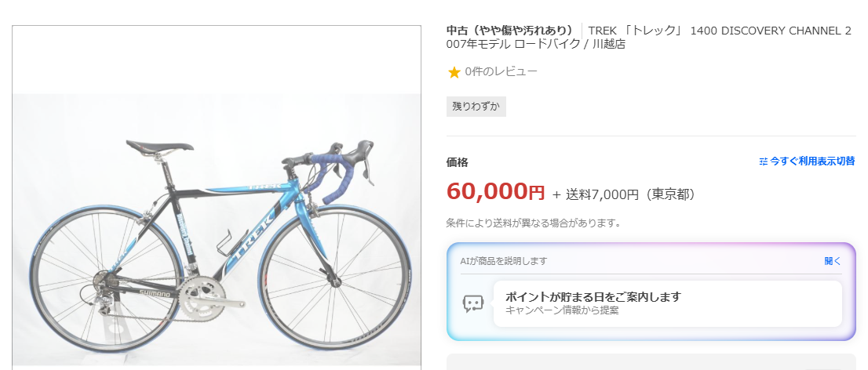Image resolution: width=868 pixels, height=370 pixels.
Task: Toggle the 今すぐ利用表示切替 display text
Action: (x=812, y=161)
